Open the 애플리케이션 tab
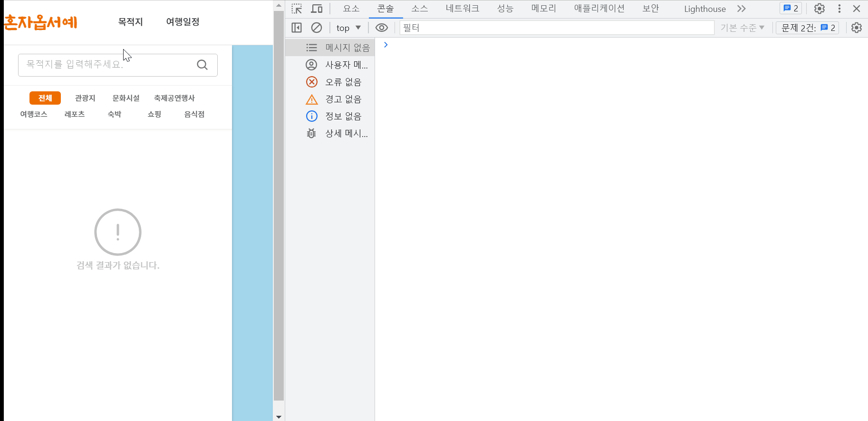 click(599, 9)
